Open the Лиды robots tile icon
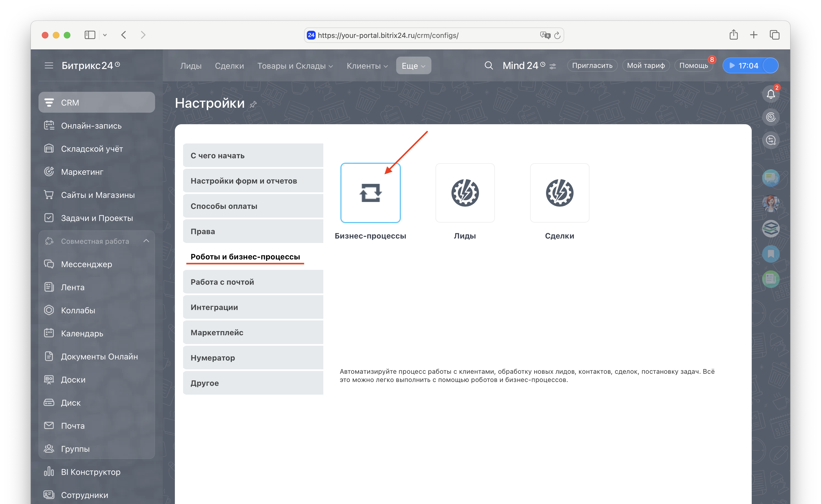Image resolution: width=821 pixels, height=504 pixels. tap(465, 193)
